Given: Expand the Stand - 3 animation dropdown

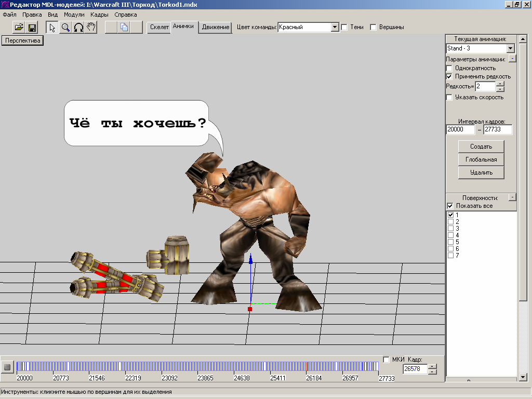Looking at the screenshot, I should (x=510, y=48).
